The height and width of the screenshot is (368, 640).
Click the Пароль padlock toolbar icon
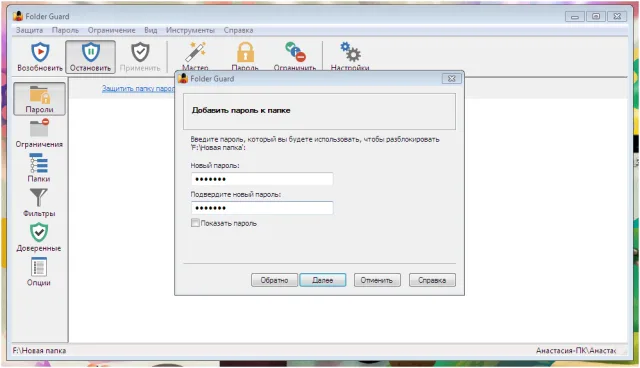click(x=245, y=52)
